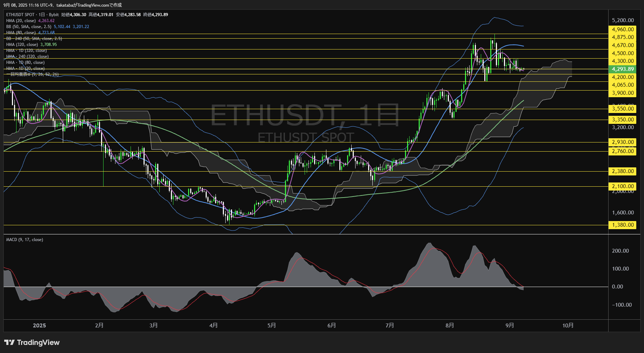Click the open value 始値4,306.30
This screenshot has height=353, width=644.
tap(74, 15)
